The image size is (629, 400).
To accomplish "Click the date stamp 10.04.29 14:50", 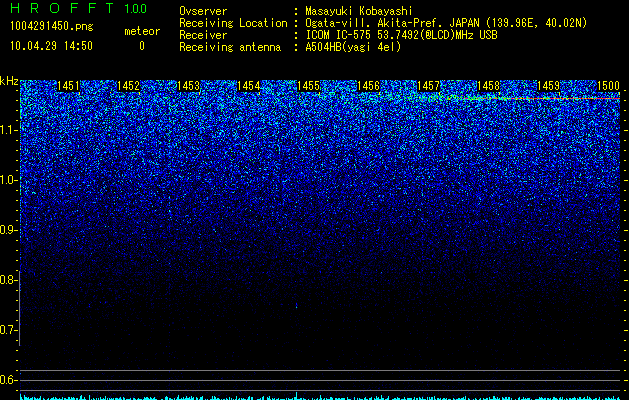I will pyautogui.click(x=51, y=46).
